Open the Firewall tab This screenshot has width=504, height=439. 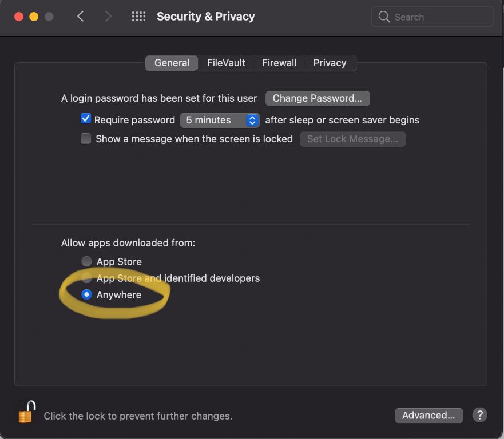279,63
